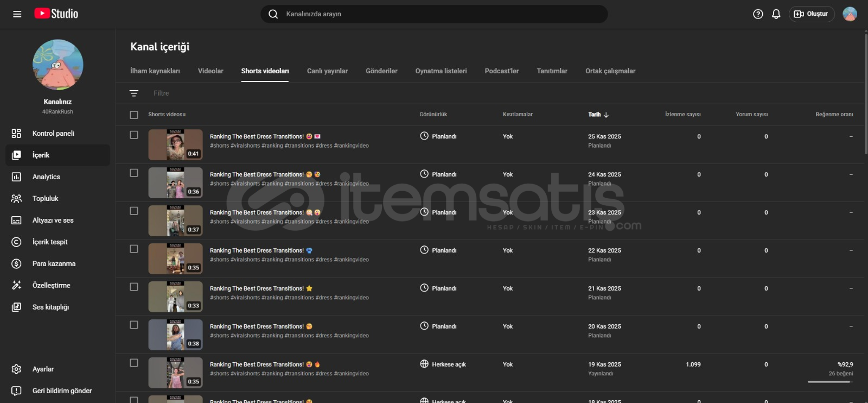The height and width of the screenshot is (403, 868).
Task: Click Geri bildirim gönder link
Action: [62, 391]
